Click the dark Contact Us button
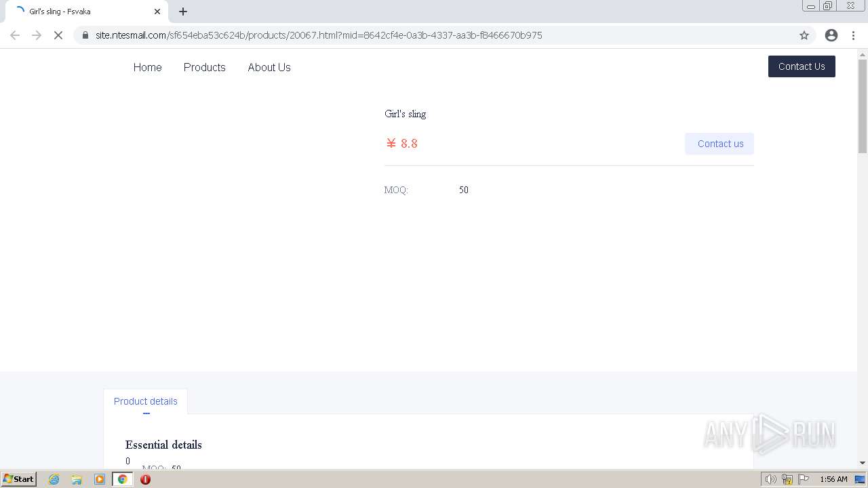This screenshot has width=868, height=488. 802,66
